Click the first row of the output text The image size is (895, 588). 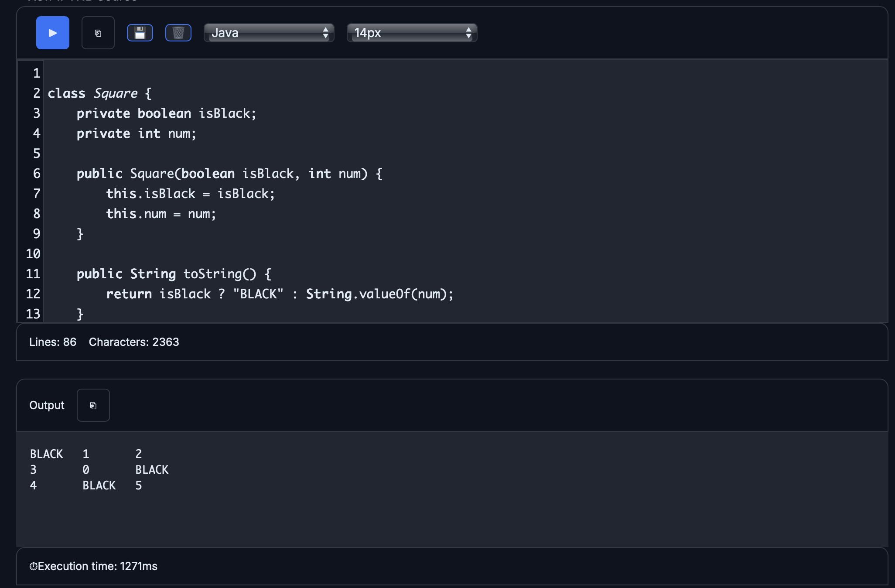click(86, 454)
